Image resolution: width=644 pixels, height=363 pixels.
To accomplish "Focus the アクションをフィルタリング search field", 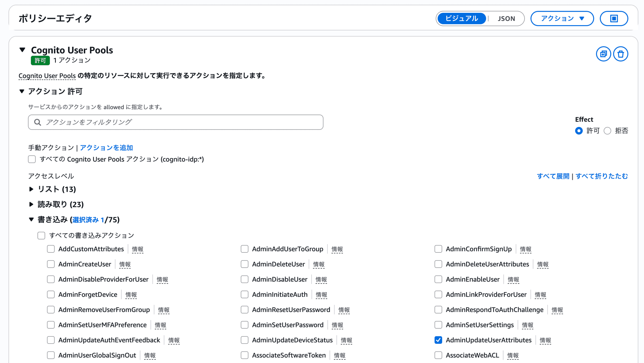I will coord(176,122).
